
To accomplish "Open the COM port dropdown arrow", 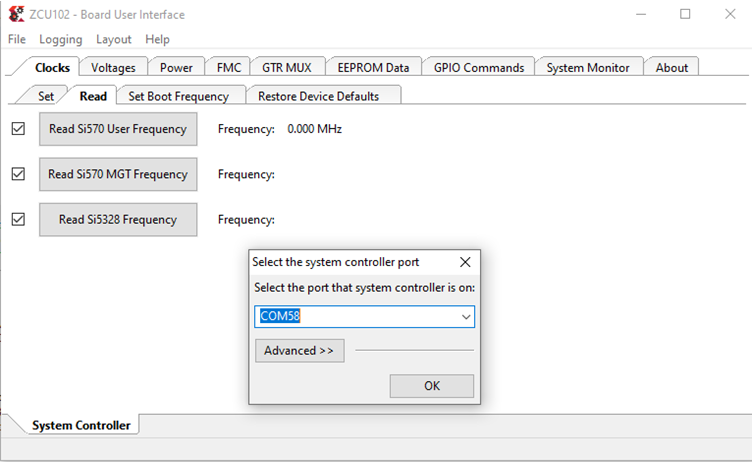I will point(465,317).
